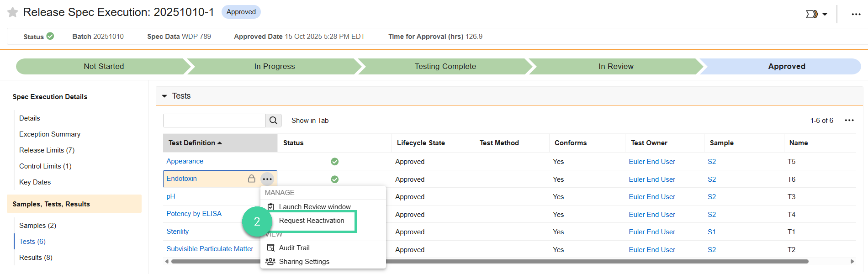Open Release Limits (7) in sidebar

pos(47,150)
